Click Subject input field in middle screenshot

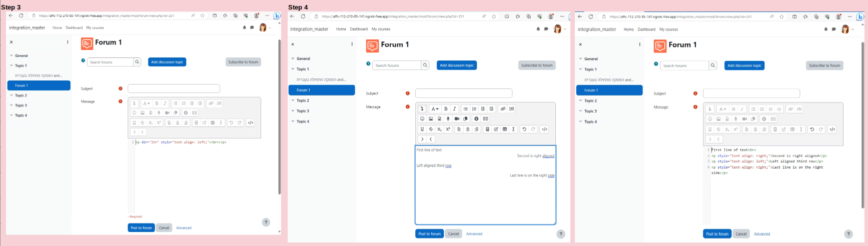point(464,93)
